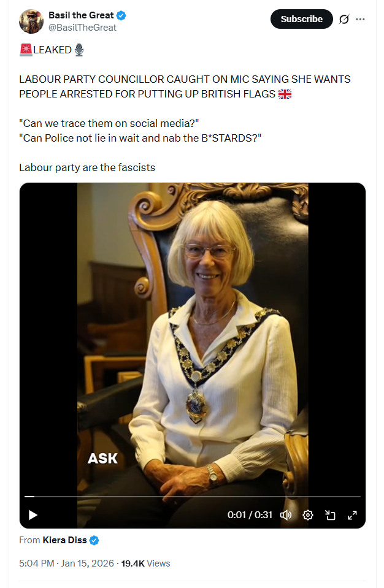
Task: Open the three-dot more options menu
Action: click(360, 19)
